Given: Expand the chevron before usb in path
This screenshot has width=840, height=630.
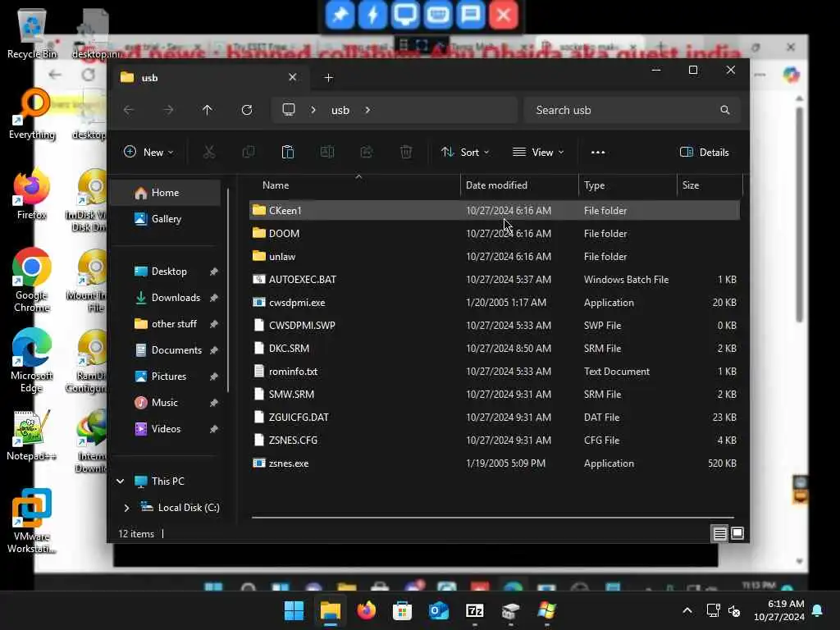Looking at the screenshot, I should pyautogui.click(x=313, y=110).
